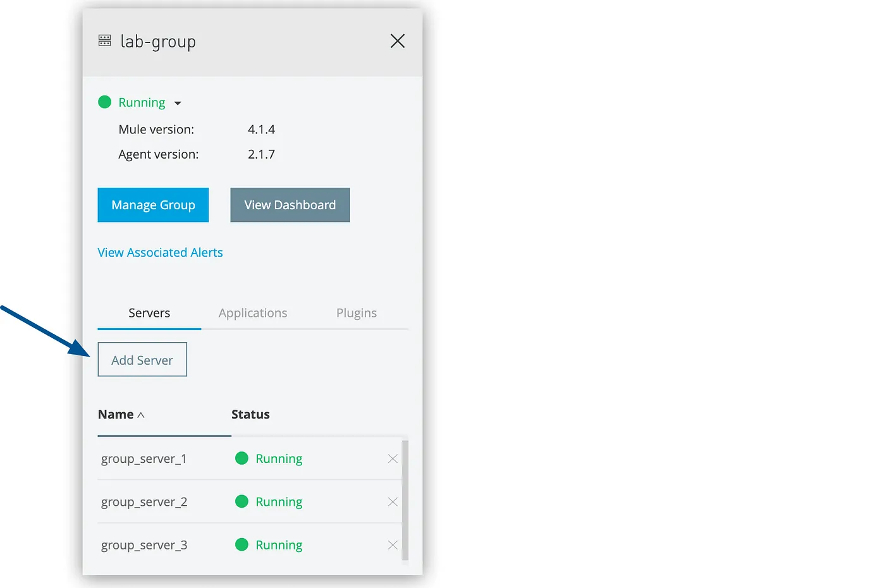Click the server group icon beside lab-group
Image resolution: width=885 pixels, height=588 pixels.
tap(104, 40)
